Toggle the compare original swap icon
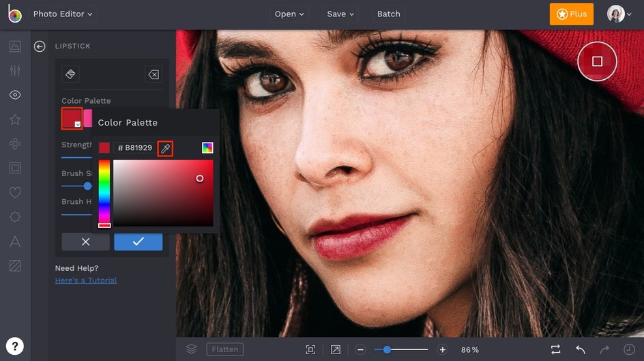The image size is (644, 361). 555,349
